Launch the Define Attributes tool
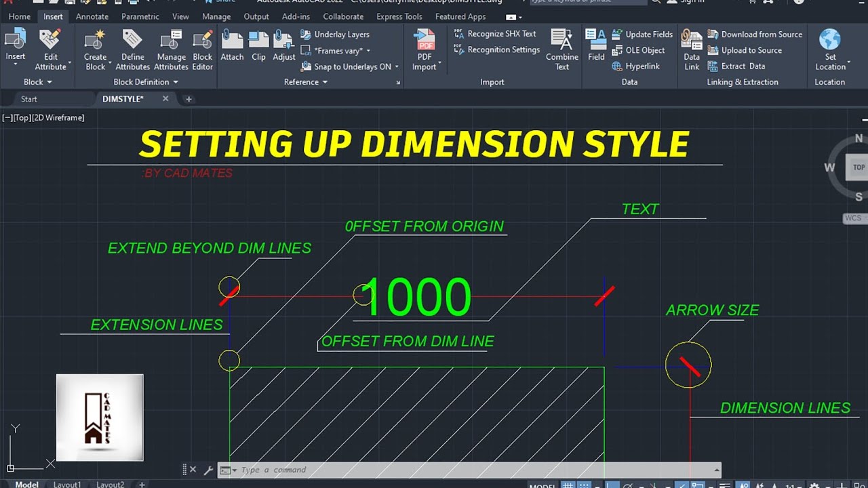The height and width of the screenshot is (488, 868). 132,50
